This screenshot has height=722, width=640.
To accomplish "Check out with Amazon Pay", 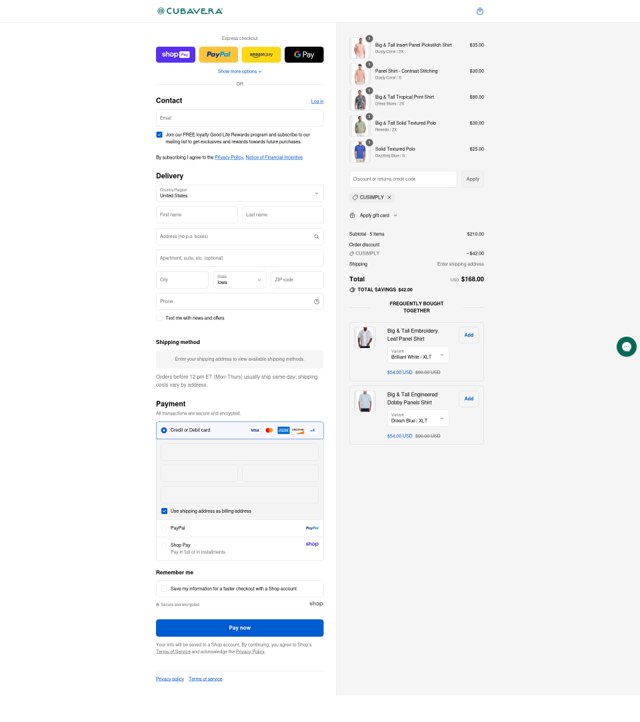I will [261, 54].
